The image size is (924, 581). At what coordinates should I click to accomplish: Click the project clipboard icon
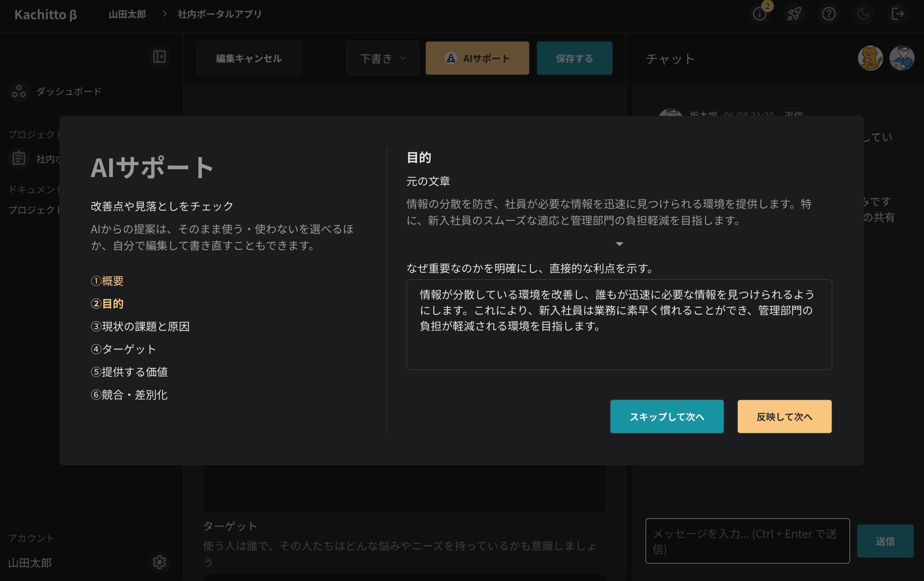pyautogui.click(x=19, y=158)
